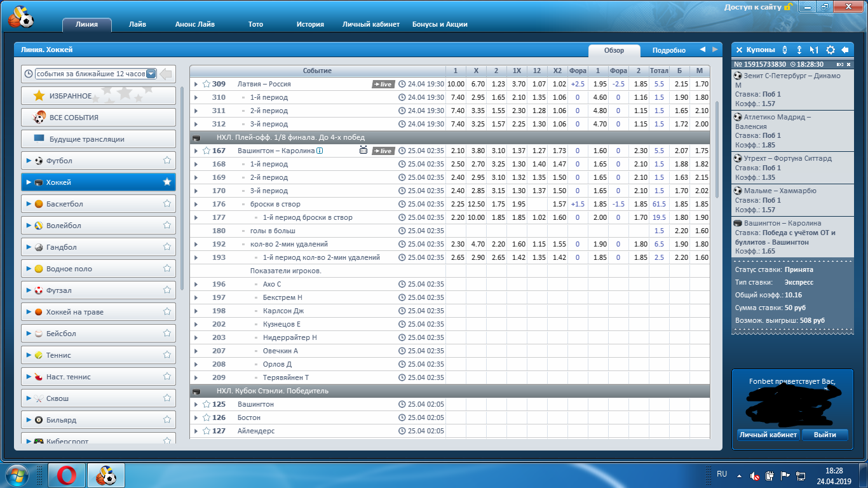Select the Подробно view tab

point(668,50)
